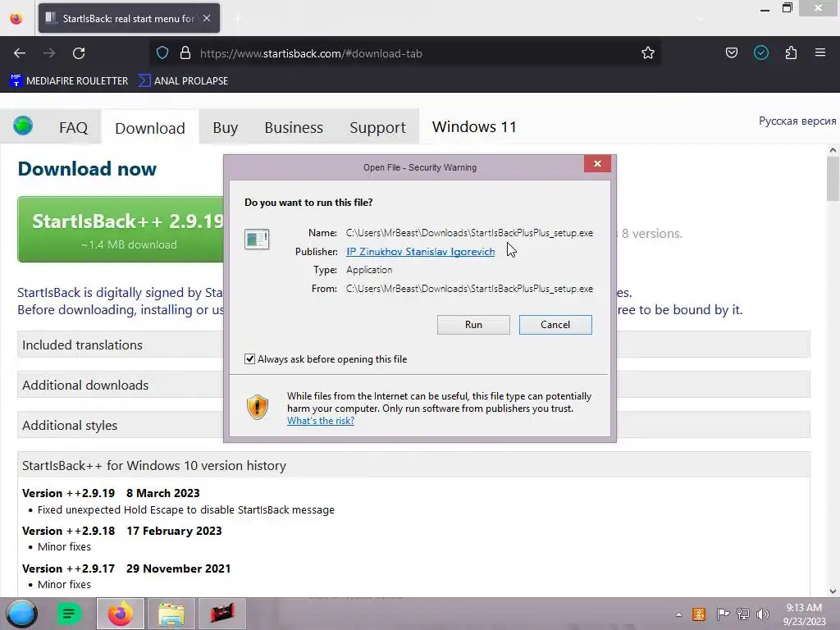Click Version ++2.9.17 29 November 2021 text
Screen dimensions: 840x630
(126, 568)
